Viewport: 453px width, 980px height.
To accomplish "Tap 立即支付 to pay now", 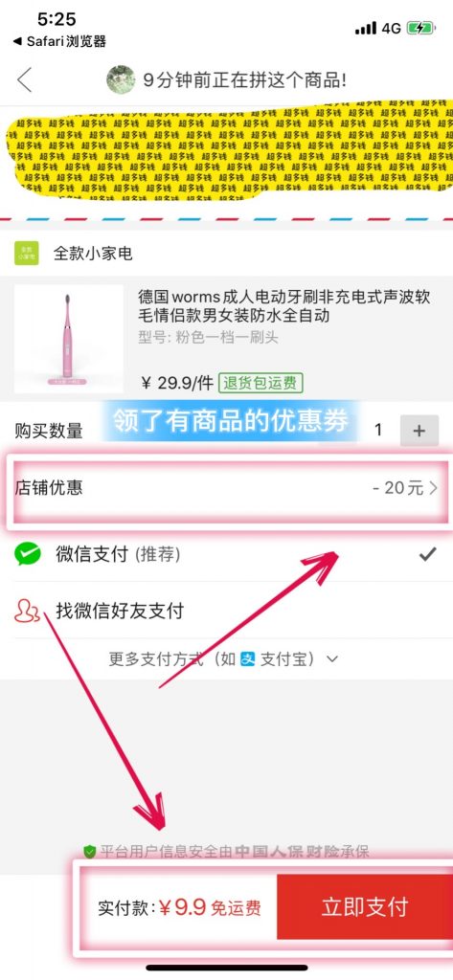I will point(365,906).
